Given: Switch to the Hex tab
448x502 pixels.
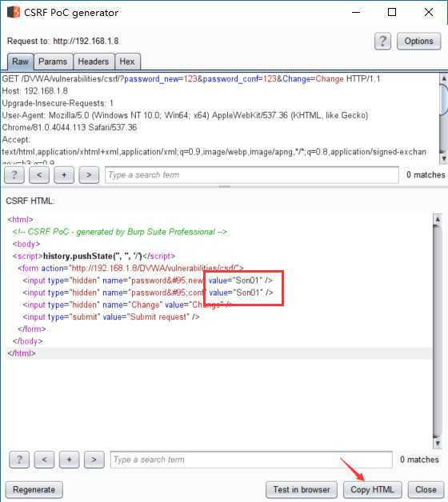Looking at the screenshot, I should pyautogui.click(x=127, y=62).
